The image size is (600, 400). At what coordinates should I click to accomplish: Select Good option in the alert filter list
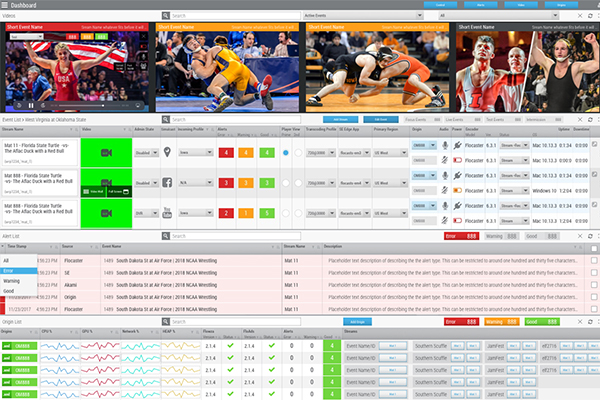click(11, 291)
